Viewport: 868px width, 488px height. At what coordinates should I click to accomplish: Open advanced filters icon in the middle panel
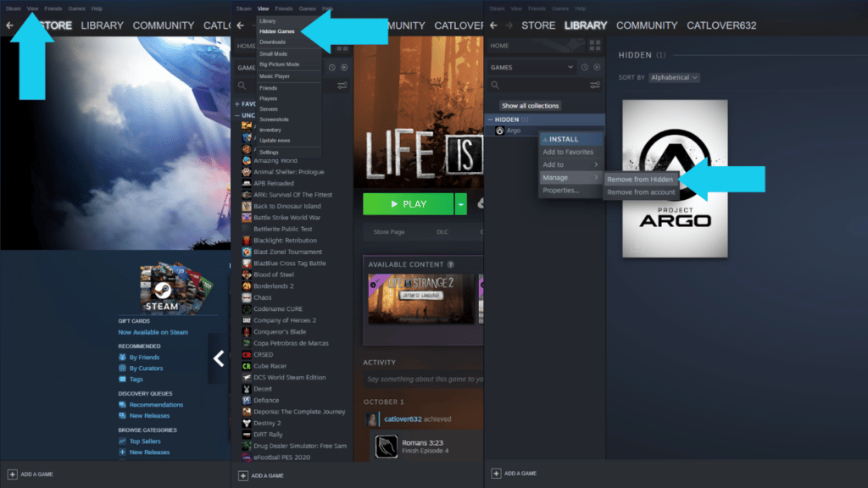[x=342, y=86]
